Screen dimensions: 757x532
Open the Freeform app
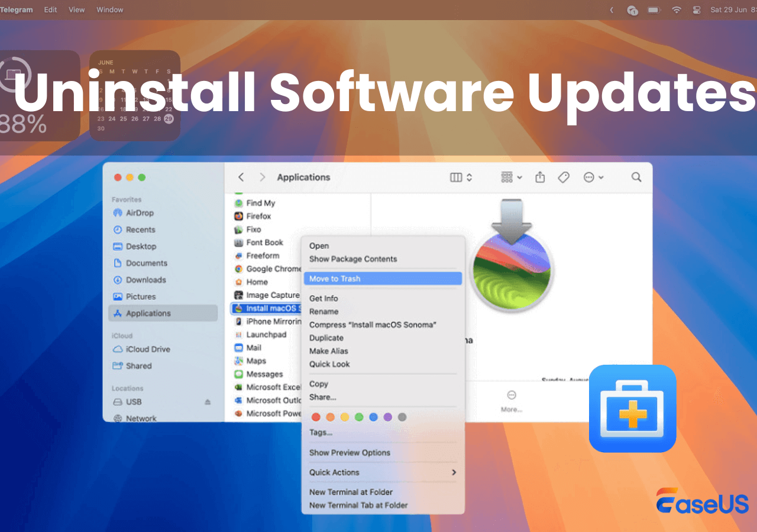coord(263,255)
